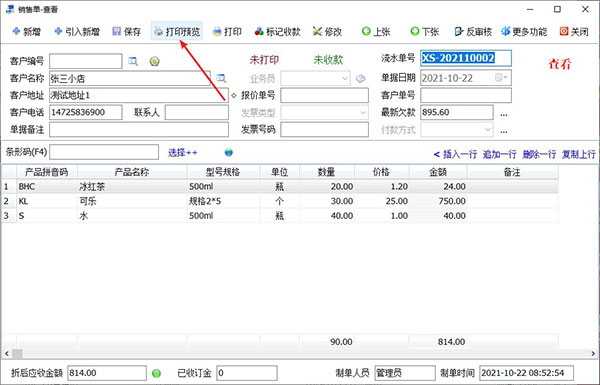Click the 关闭 toolbar button
This screenshot has width=600, height=385.
pyautogui.click(x=574, y=31)
